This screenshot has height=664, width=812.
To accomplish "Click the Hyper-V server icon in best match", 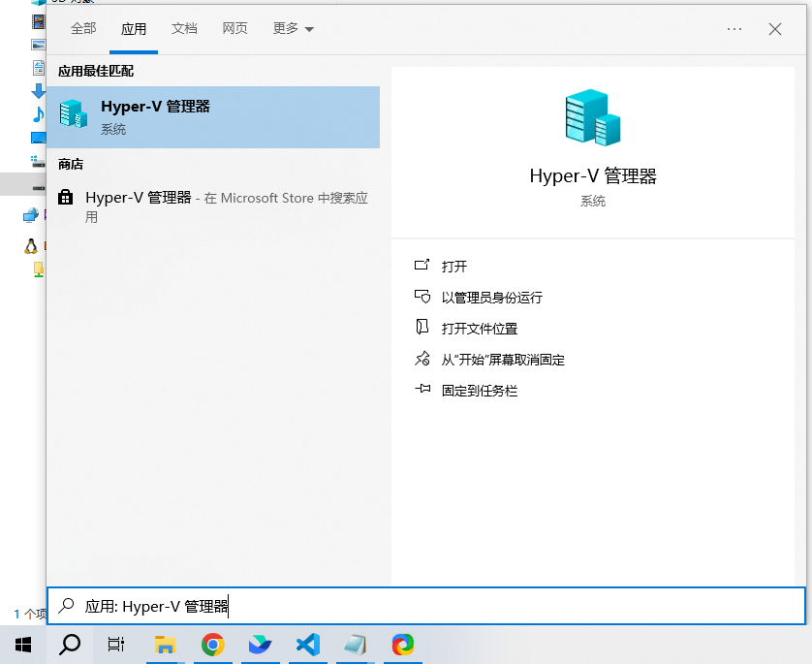I will pos(73,113).
